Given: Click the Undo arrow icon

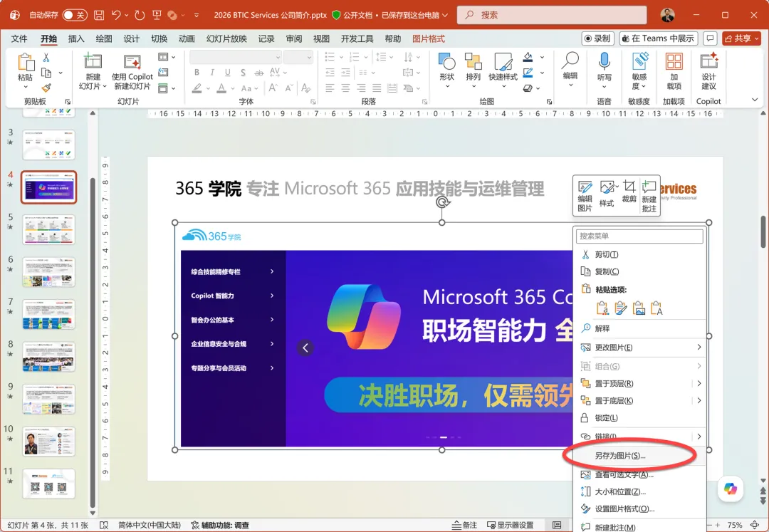Looking at the screenshot, I should coord(116,15).
